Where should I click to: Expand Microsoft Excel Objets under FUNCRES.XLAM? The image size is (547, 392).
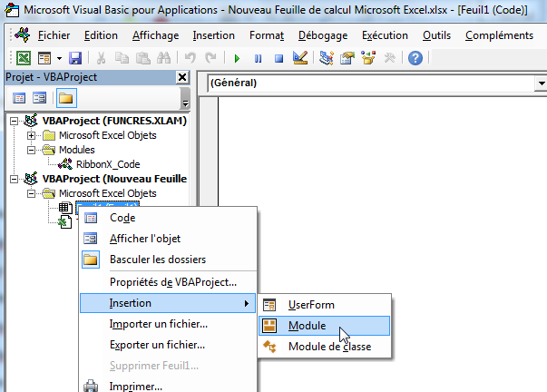31,135
